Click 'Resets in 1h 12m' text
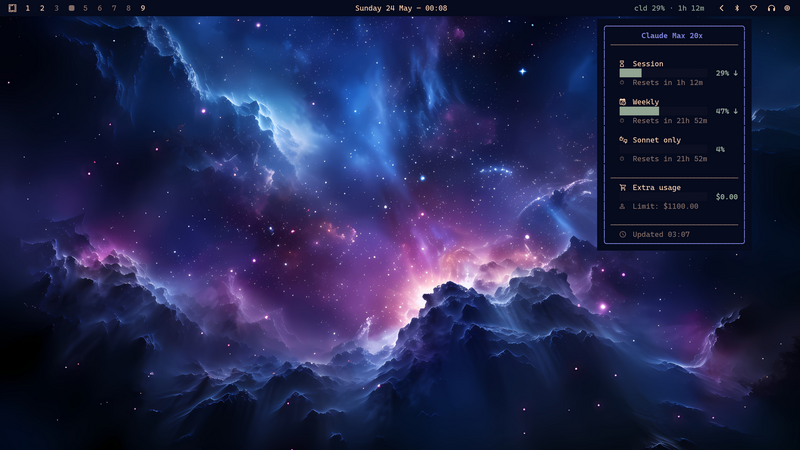 (x=667, y=82)
